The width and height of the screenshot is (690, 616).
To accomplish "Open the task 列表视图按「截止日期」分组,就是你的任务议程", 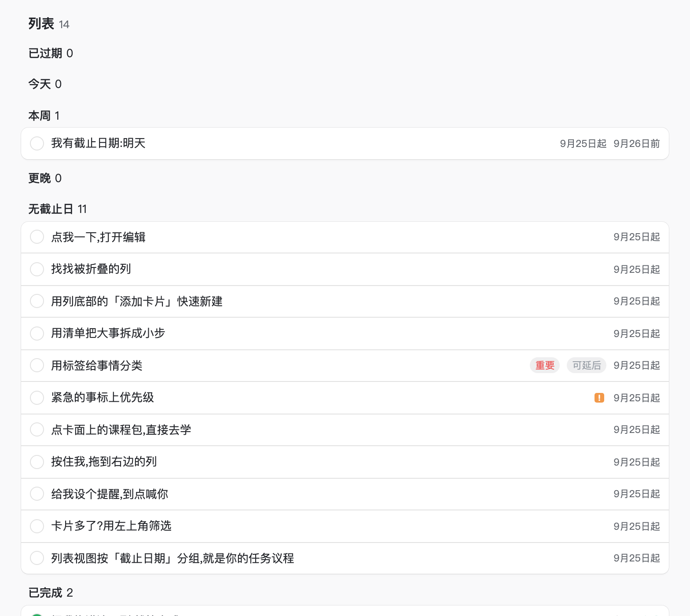I will [x=172, y=558].
